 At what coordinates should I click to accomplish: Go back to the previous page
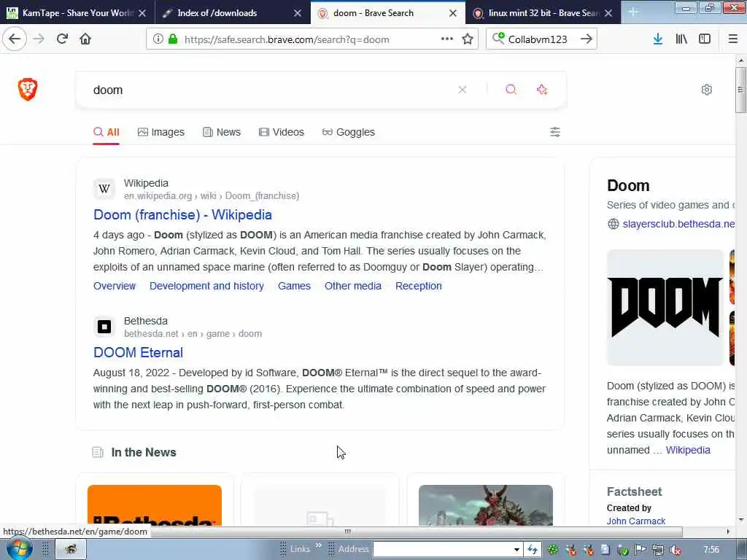pos(15,39)
